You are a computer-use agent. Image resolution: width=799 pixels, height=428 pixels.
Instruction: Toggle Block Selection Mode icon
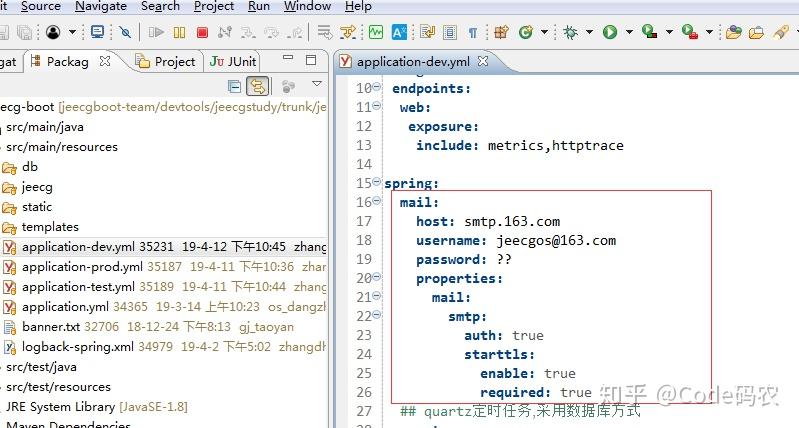click(449, 33)
